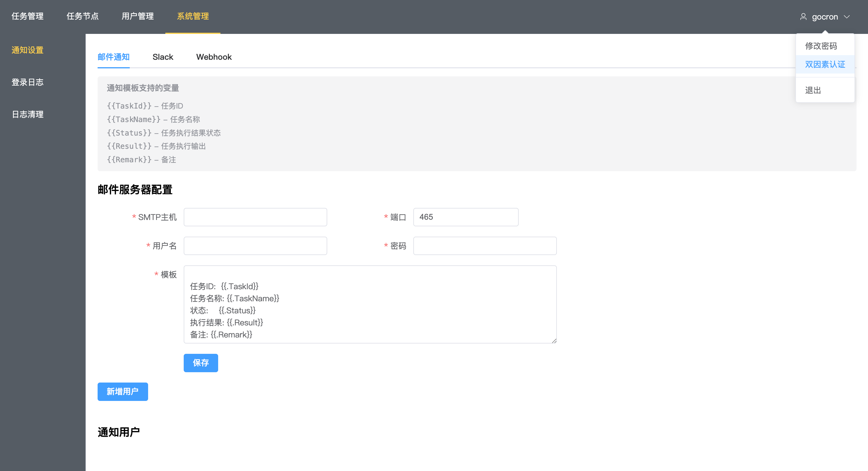Click the 端口 field showing 465

pos(466,217)
